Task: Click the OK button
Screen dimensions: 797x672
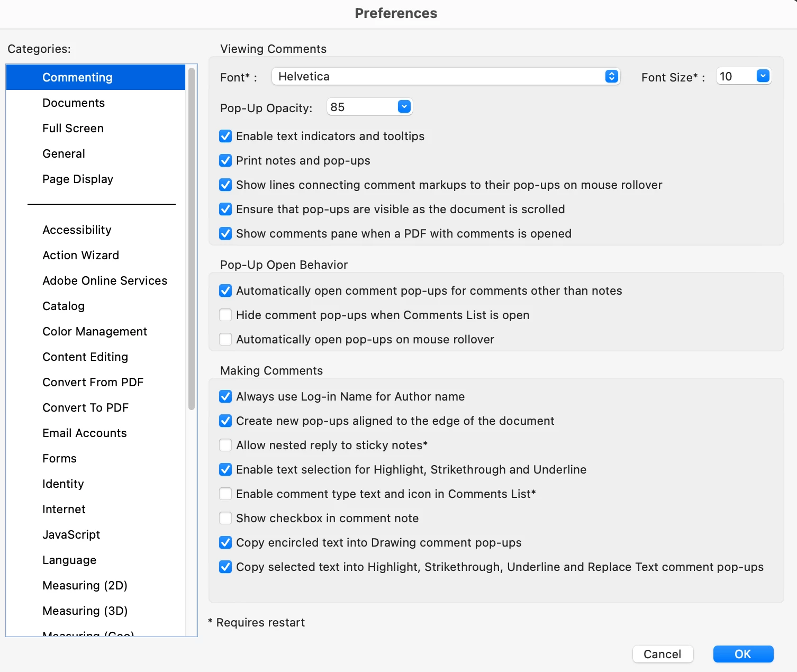Action: (x=743, y=655)
